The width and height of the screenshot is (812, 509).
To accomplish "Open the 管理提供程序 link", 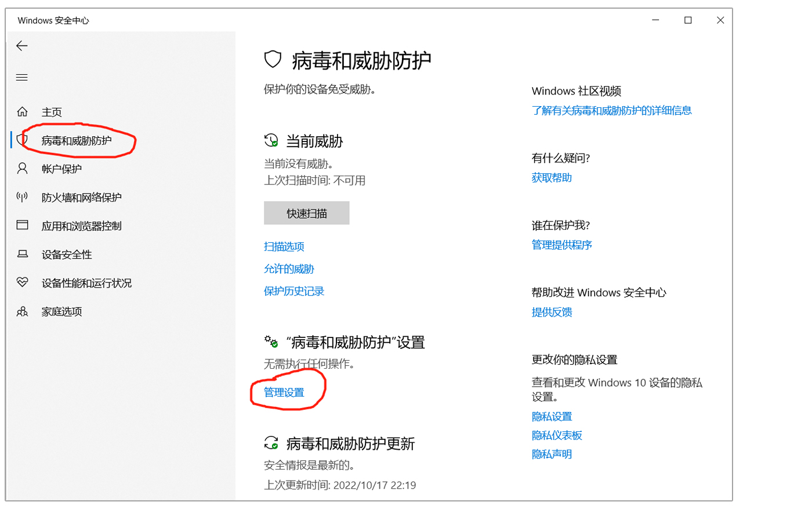I will [561, 245].
